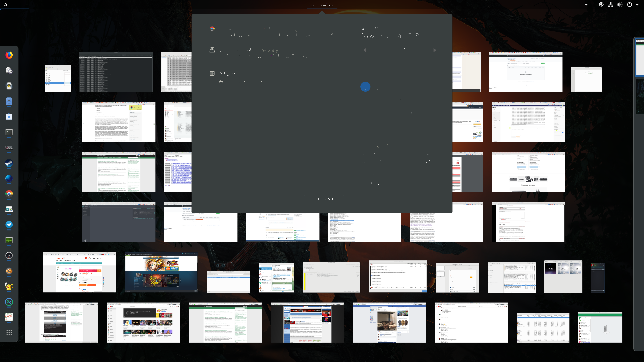Go to previous month in calendar
The width and height of the screenshot is (644, 362).
point(365,50)
